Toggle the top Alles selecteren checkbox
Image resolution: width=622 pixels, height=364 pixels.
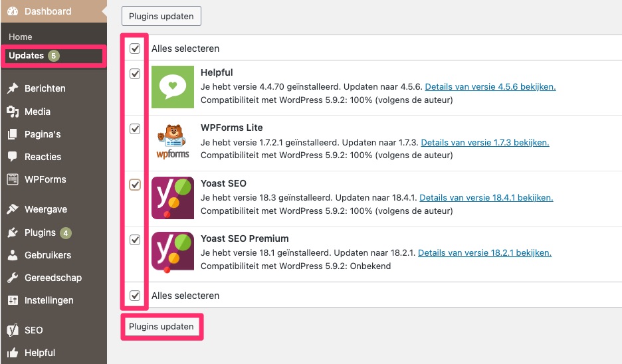point(135,48)
